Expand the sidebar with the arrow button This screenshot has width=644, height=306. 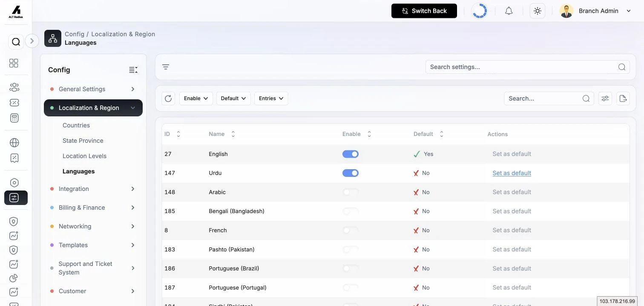click(32, 41)
